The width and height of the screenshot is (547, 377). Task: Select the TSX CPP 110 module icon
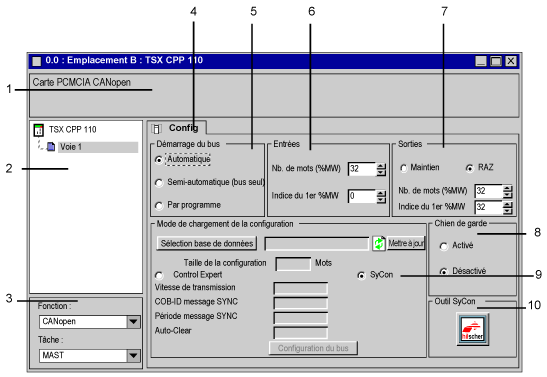coord(39,130)
